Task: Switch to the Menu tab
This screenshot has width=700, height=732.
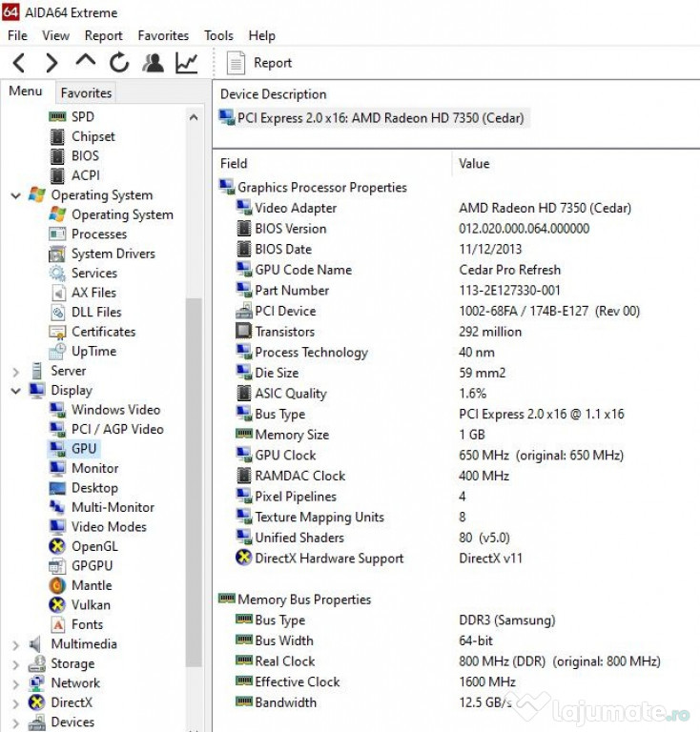Action: click(x=26, y=91)
